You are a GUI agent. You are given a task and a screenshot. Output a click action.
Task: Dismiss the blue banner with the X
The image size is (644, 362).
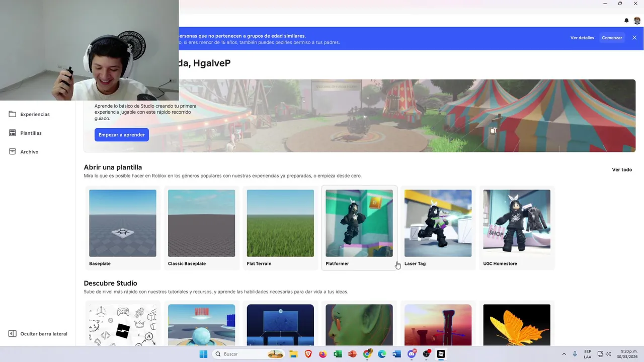(x=634, y=38)
